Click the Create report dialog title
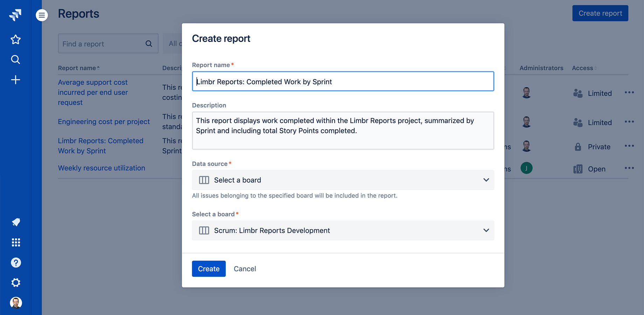Screen dimensions: 644x315 point(221,38)
